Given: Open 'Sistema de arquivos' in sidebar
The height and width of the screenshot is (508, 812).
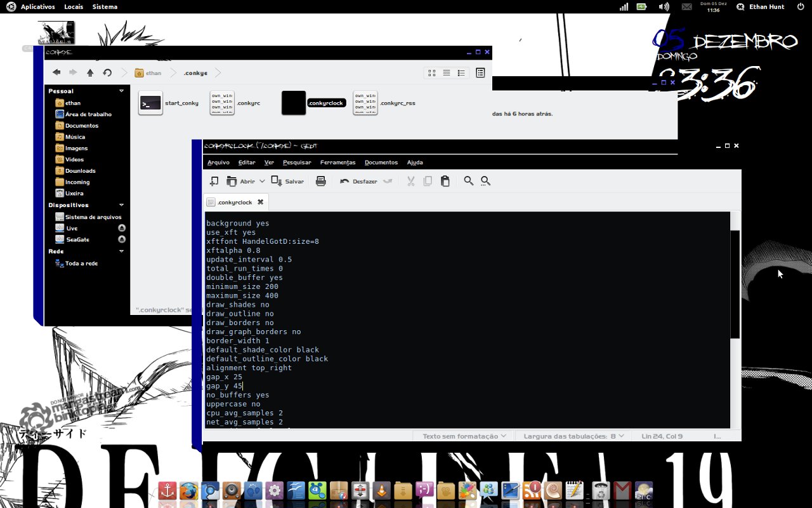Looking at the screenshot, I should [x=87, y=217].
